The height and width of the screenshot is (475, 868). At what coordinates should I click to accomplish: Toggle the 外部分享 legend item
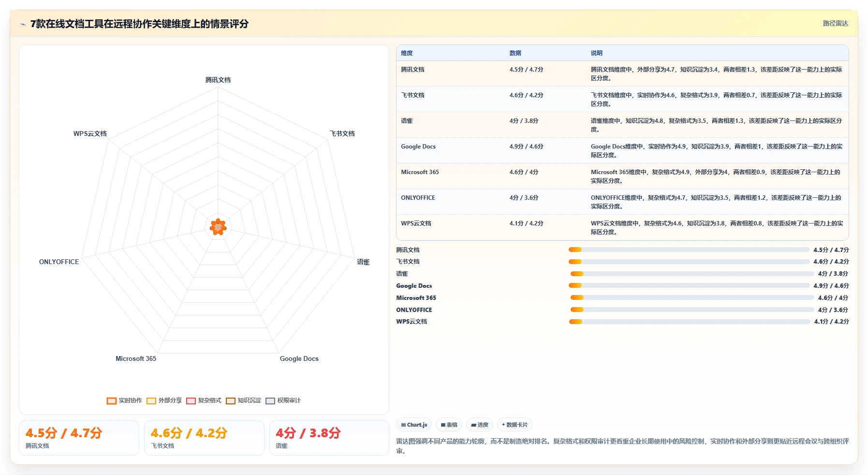pos(164,401)
